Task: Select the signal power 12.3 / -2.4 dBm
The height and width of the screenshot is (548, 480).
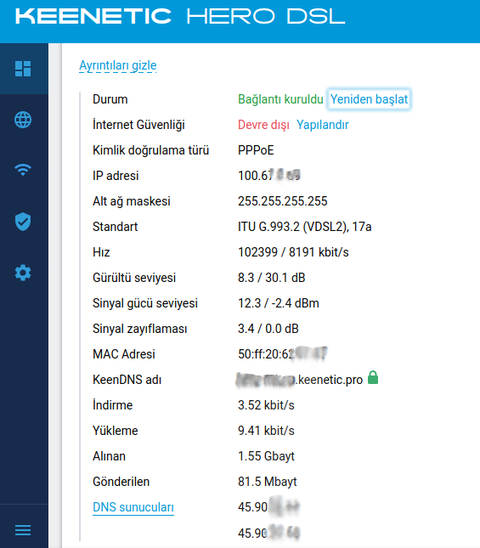Action: click(279, 303)
